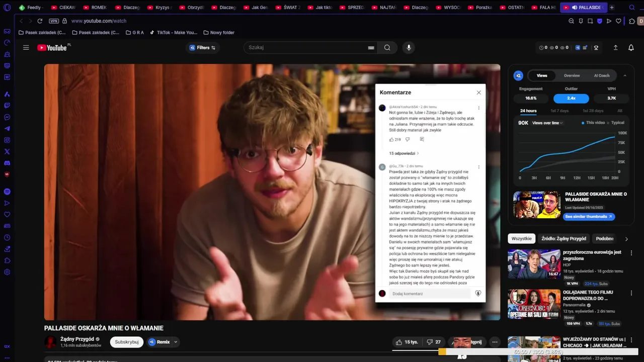Open the YouTube guide hamburger menu

click(26, 48)
